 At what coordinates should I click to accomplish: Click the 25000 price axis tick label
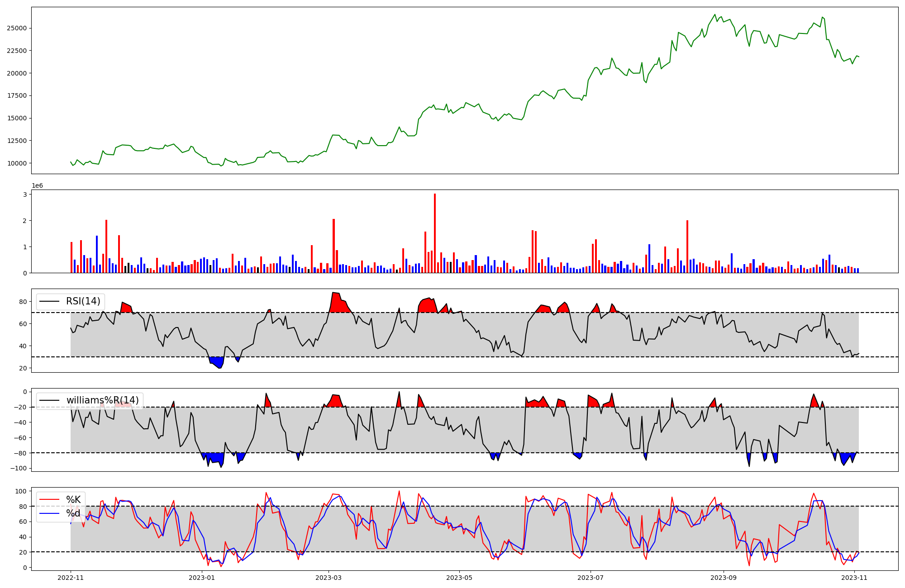[16, 28]
